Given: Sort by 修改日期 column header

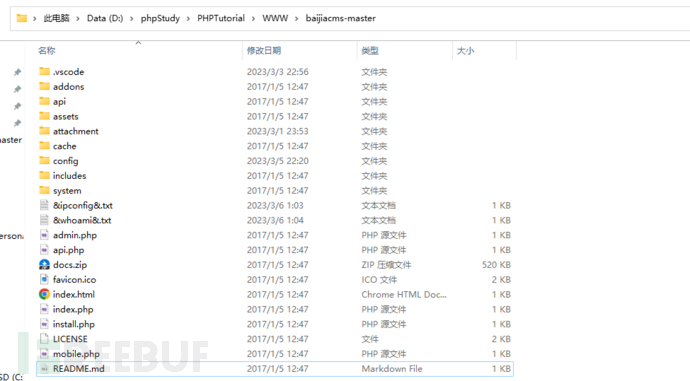Looking at the screenshot, I should click(x=264, y=51).
